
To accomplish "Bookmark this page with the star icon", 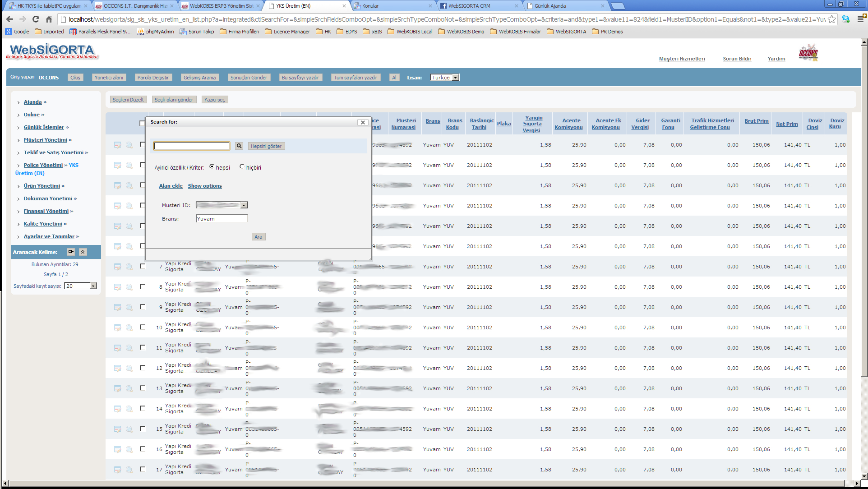I will tap(831, 19).
